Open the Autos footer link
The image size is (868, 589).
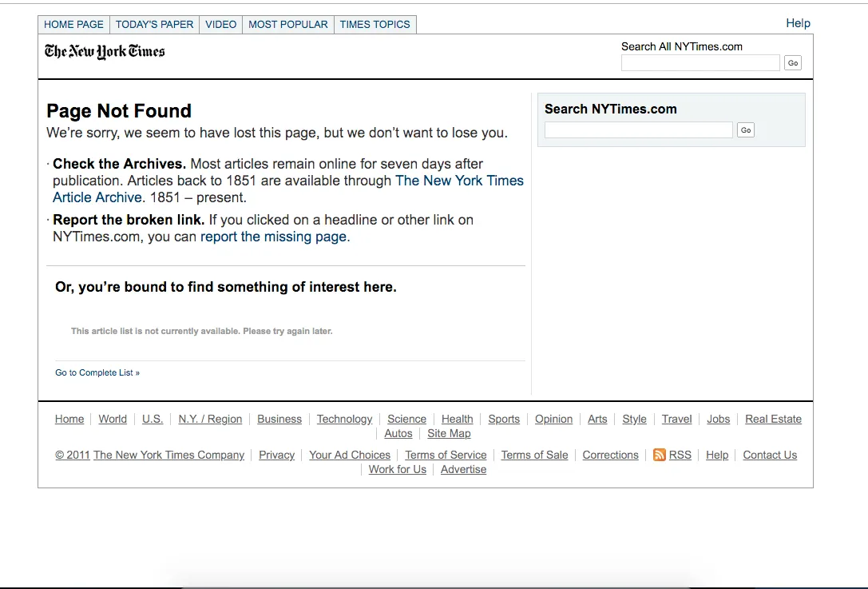coord(398,433)
